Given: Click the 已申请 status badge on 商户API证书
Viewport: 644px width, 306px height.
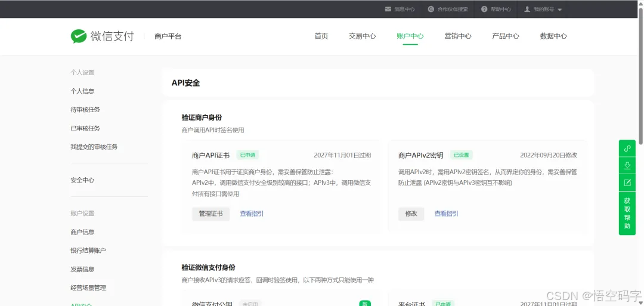Looking at the screenshot, I should 247,155.
